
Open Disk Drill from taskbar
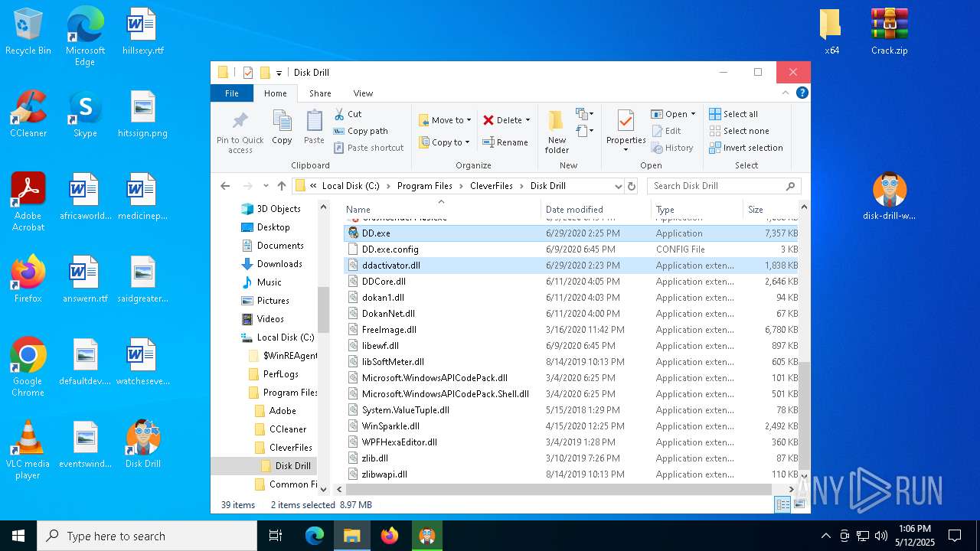click(x=427, y=536)
